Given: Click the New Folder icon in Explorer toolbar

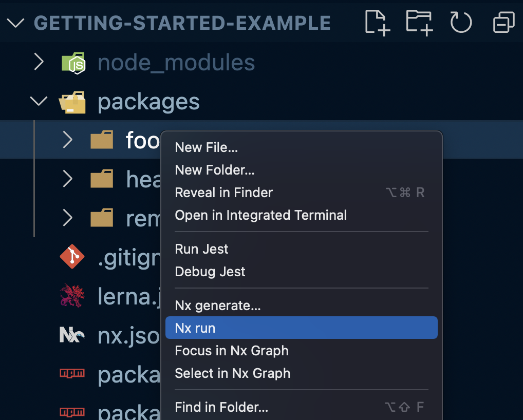Looking at the screenshot, I should 419,22.
